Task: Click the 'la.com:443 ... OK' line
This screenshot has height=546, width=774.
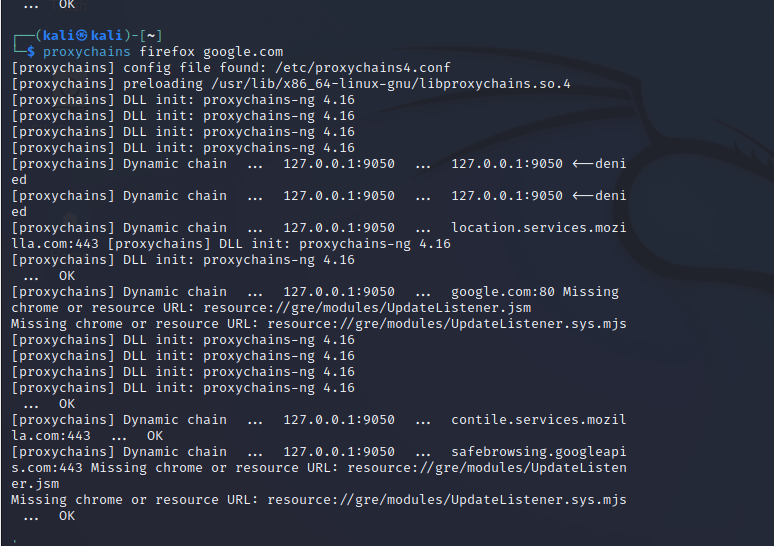Action: [x=87, y=435]
